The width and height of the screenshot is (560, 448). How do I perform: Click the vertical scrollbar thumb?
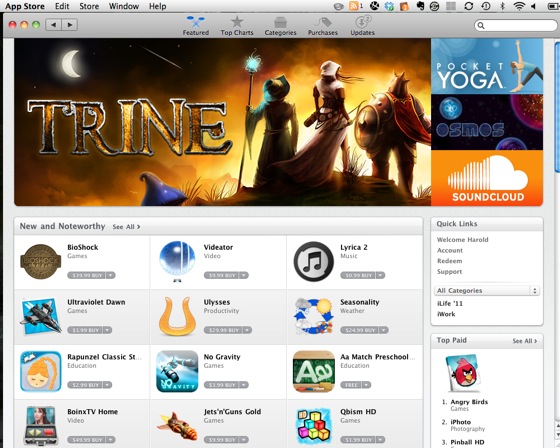pos(557,107)
